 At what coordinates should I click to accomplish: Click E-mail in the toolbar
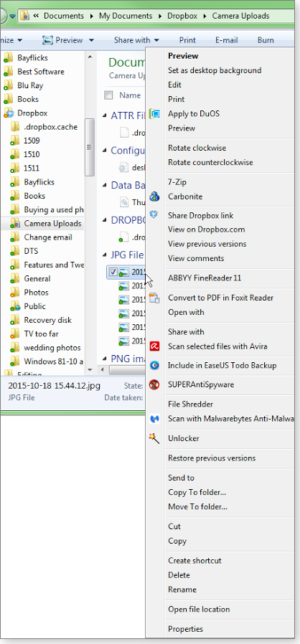(x=227, y=40)
